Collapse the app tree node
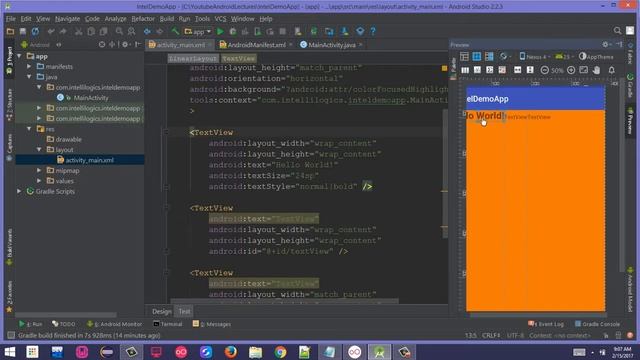Image resolution: width=640 pixels, height=360 pixels. [19, 56]
